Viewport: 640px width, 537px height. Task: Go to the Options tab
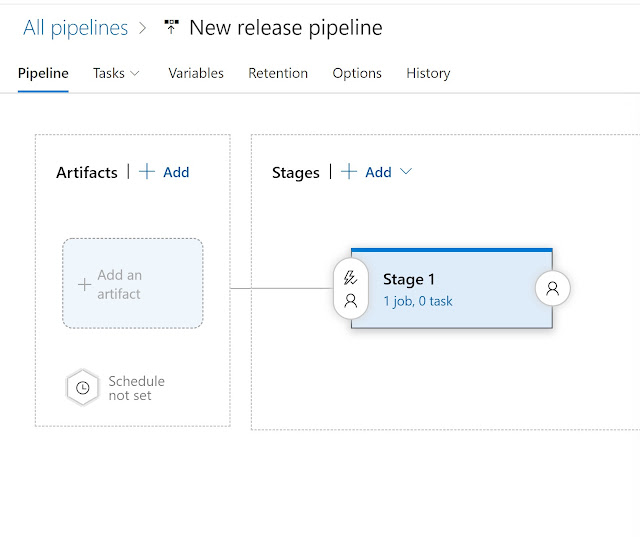pyautogui.click(x=357, y=73)
